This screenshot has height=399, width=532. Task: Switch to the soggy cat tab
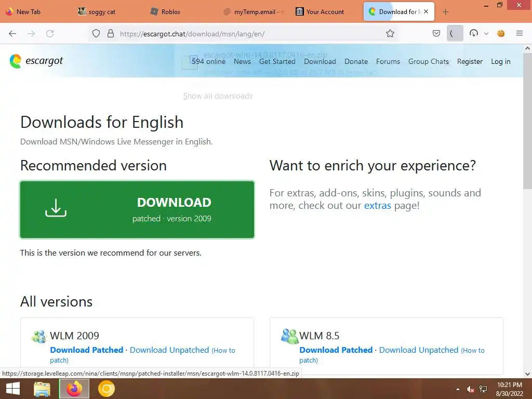(109, 11)
